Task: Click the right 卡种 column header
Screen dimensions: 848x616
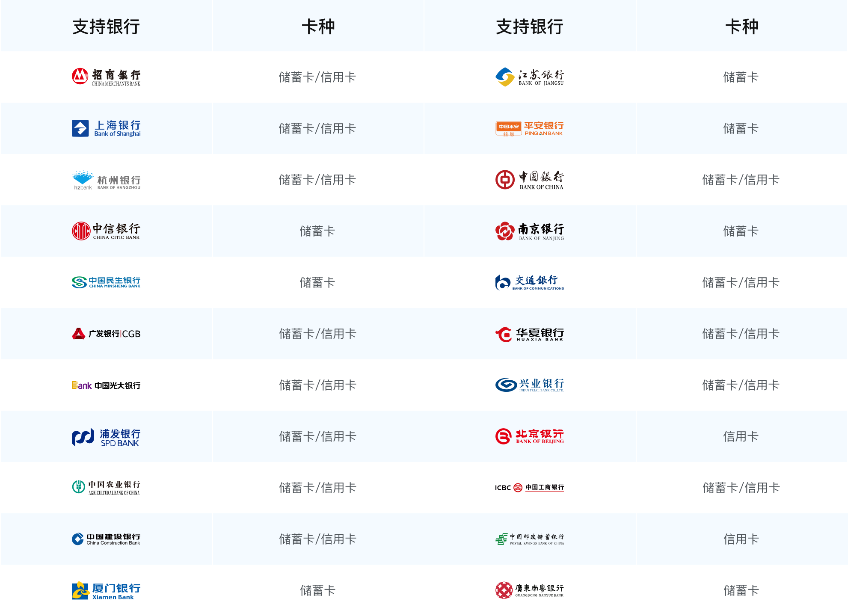Action: [x=741, y=27]
